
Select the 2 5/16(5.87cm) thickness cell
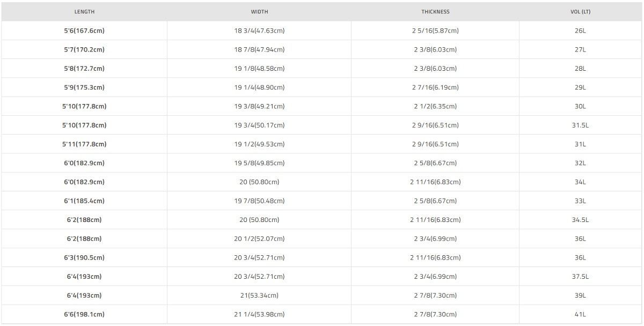tap(435, 31)
